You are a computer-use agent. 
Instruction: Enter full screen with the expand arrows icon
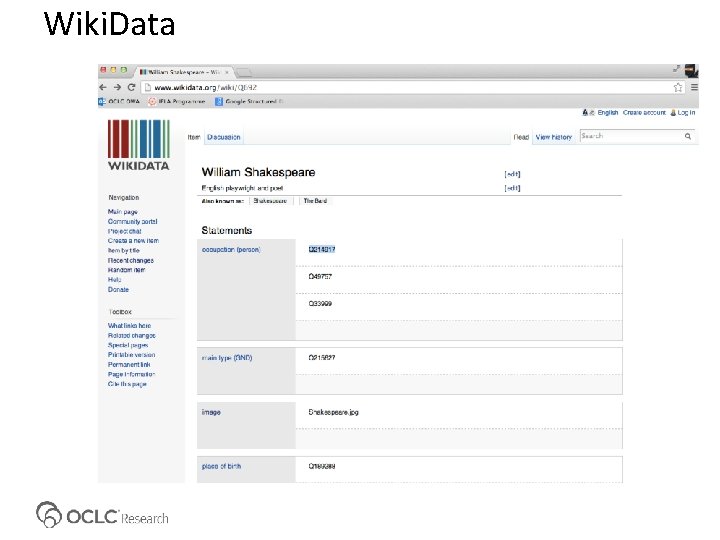(x=676, y=68)
